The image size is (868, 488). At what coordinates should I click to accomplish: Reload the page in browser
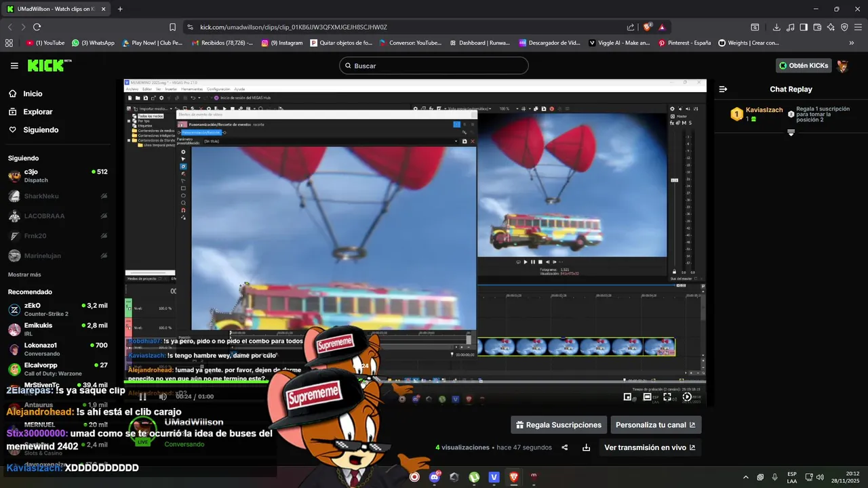[x=37, y=27]
